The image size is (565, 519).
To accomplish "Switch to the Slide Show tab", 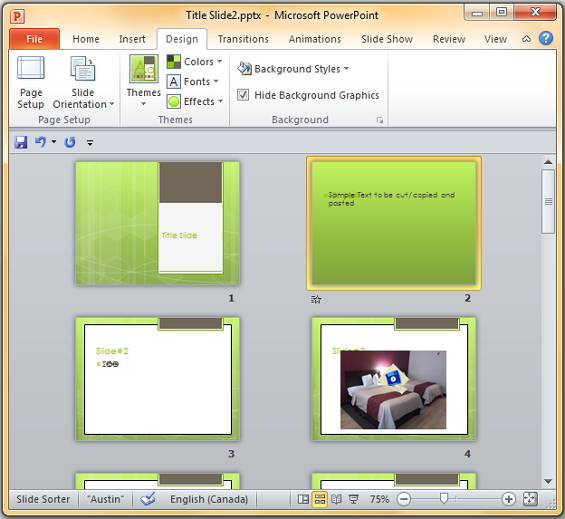I will click(387, 39).
